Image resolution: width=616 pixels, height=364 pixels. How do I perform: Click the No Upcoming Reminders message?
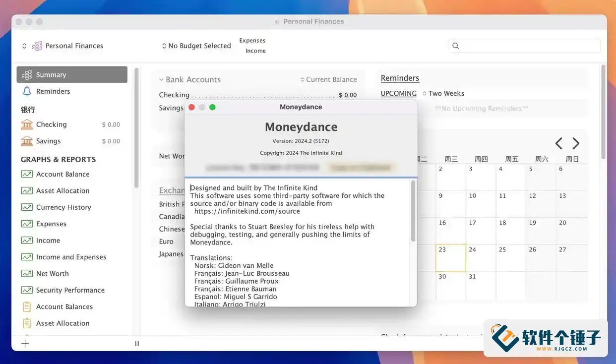[x=482, y=108]
